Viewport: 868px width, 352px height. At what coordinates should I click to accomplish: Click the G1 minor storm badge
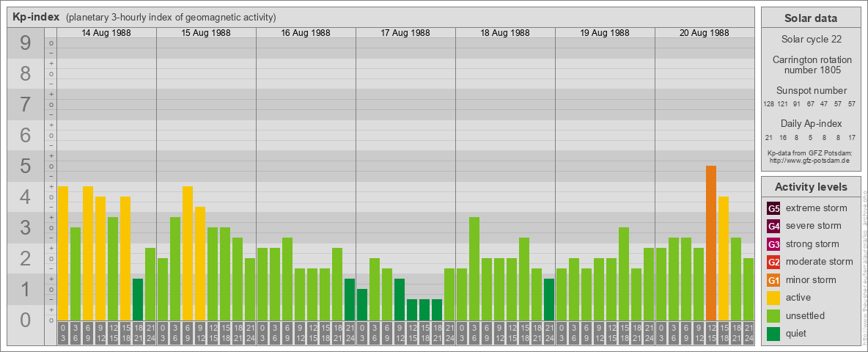pos(773,280)
